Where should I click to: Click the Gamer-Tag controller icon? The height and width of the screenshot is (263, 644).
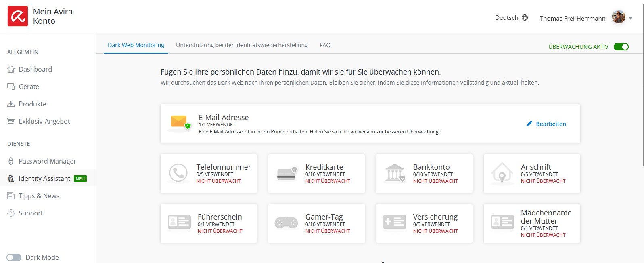click(x=286, y=223)
